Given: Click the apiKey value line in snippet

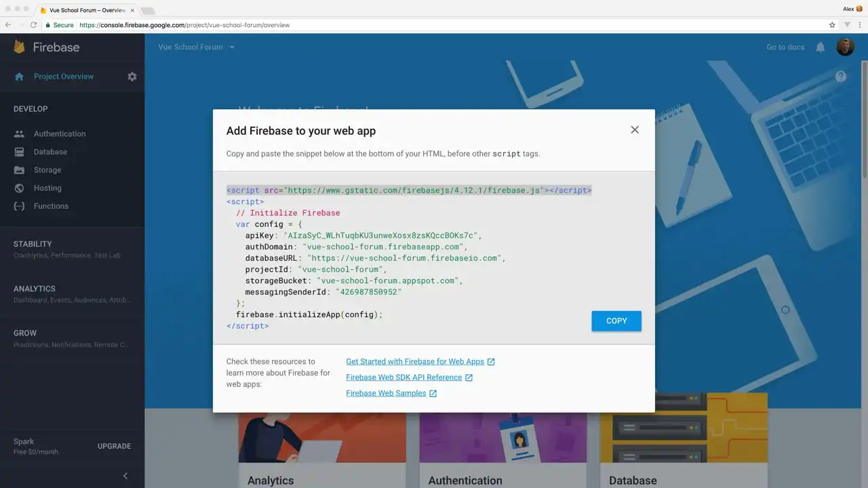Looking at the screenshot, I should [363, 235].
